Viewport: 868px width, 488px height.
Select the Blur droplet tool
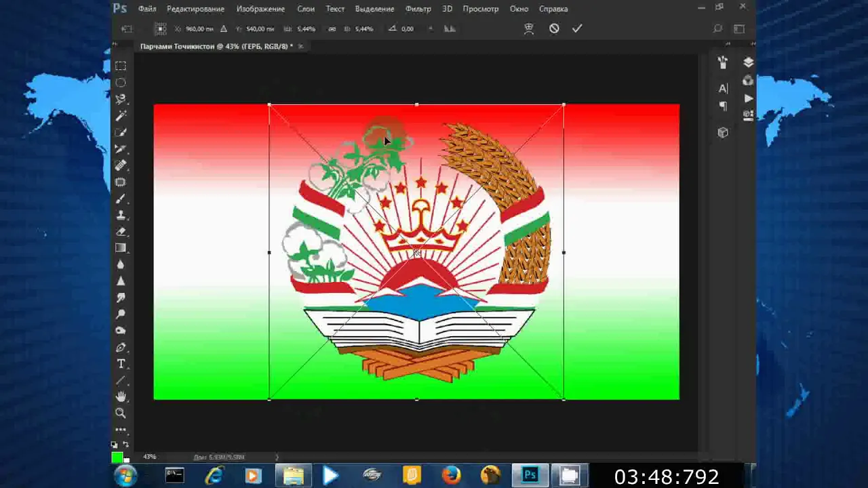(121, 265)
